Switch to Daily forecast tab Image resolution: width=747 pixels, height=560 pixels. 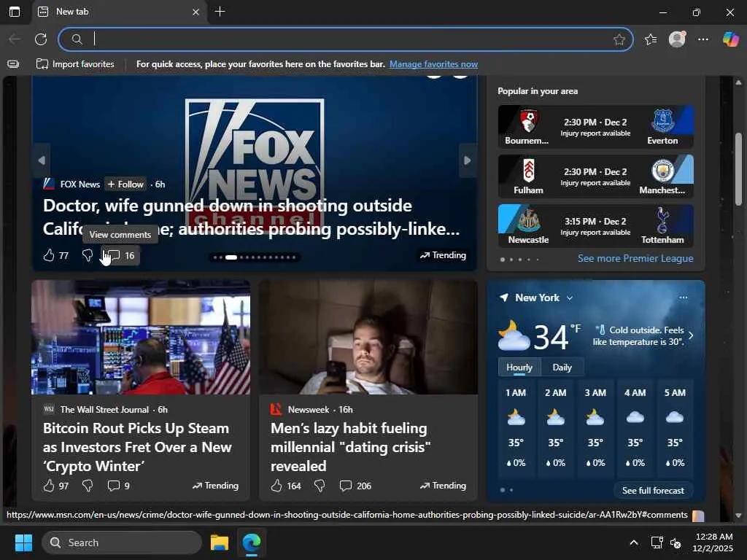tap(562, 367)
